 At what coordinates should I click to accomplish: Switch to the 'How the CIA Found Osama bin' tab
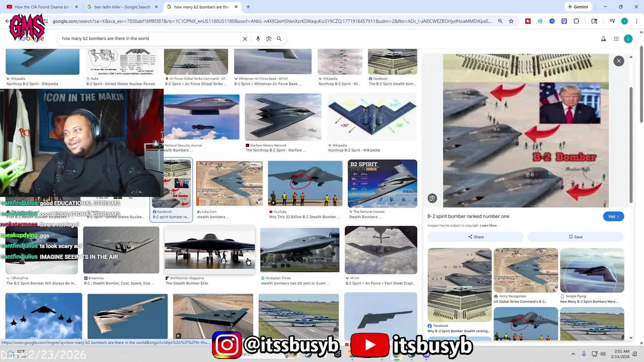[41, 7]
